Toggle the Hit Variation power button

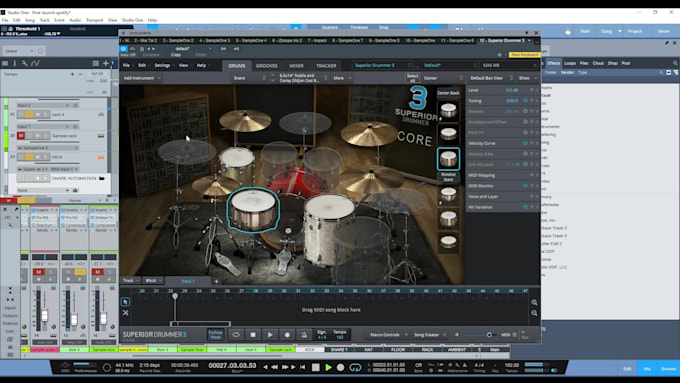(525, 207)
